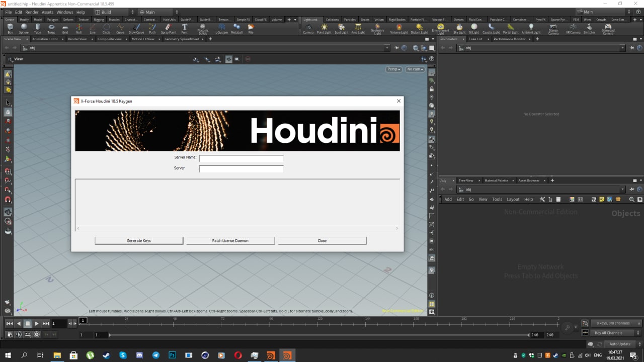Image resolution: width=644 pixels, height=362 pixels.
Task: Click the current frame number field
Action: [58, 324]
